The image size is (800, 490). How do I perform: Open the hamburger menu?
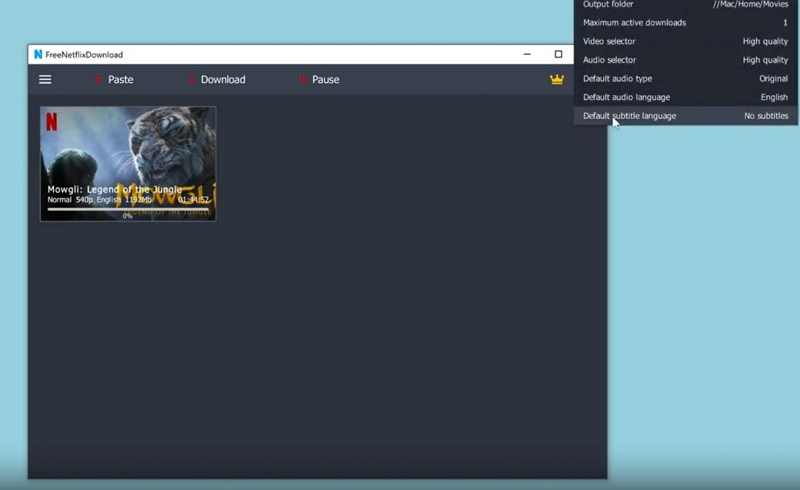click(x=45, y=80)
